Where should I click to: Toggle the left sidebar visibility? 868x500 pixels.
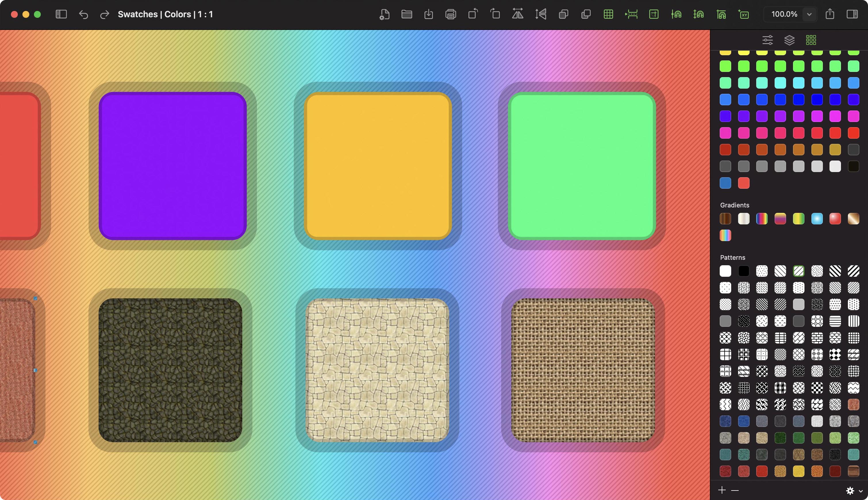tap(61, 14)
